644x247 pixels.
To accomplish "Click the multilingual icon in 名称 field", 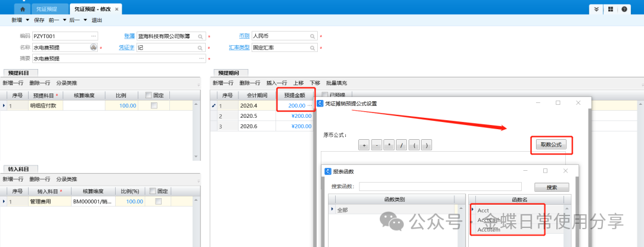I will click(x=94, y=47).
